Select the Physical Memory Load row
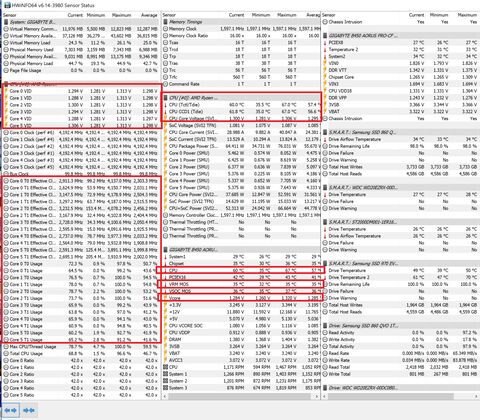Image resolution: width=480 pixels, height=420 pixels. pos(81,63)
